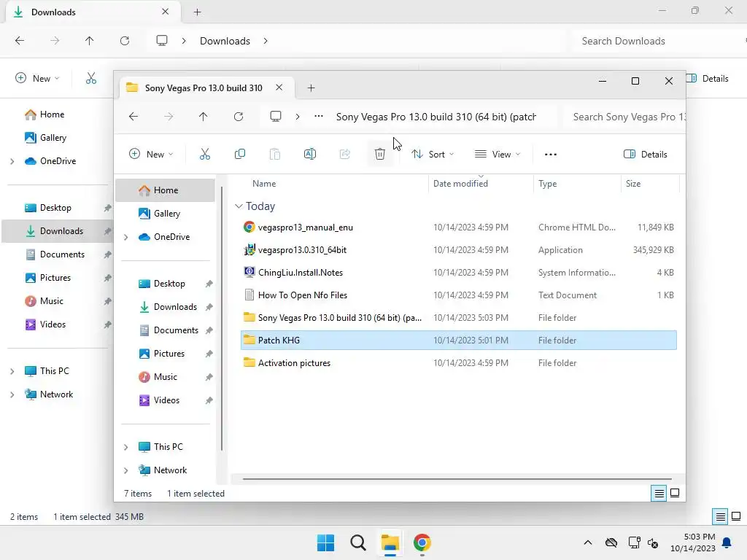Show hidden system tray icons
Image resolution: width=747 pixels, height=560 pixels.
tap(588, 542)
